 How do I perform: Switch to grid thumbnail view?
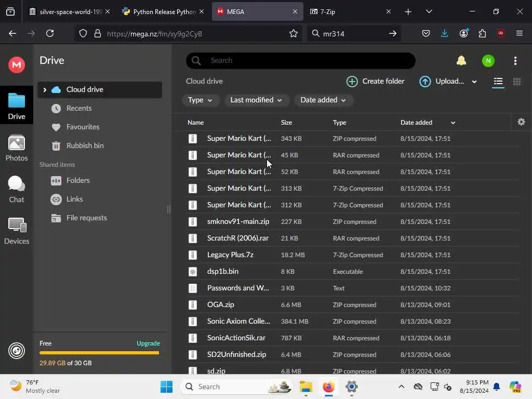(517, 82)
